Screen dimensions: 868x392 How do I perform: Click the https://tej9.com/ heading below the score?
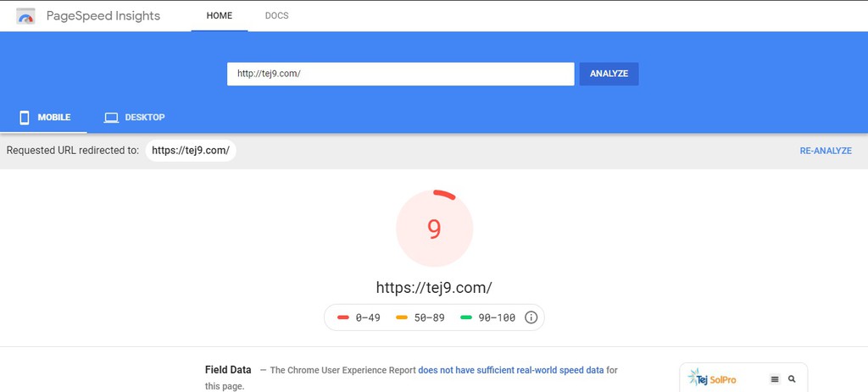434,288
